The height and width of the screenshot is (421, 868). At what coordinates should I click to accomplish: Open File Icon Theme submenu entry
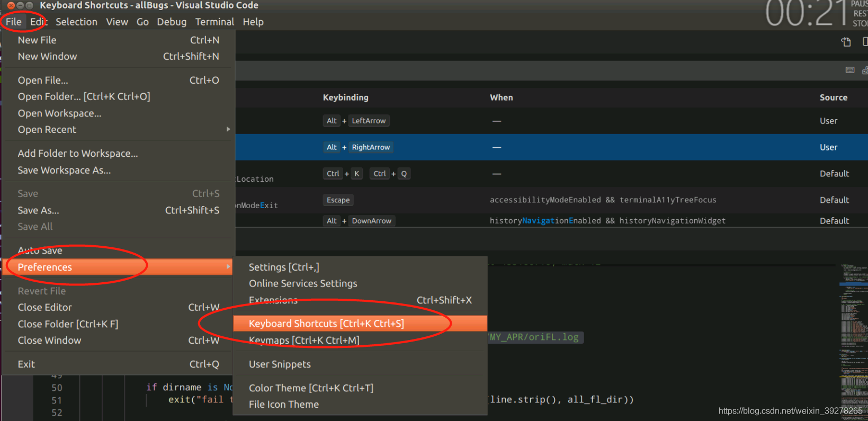point(360,405)
